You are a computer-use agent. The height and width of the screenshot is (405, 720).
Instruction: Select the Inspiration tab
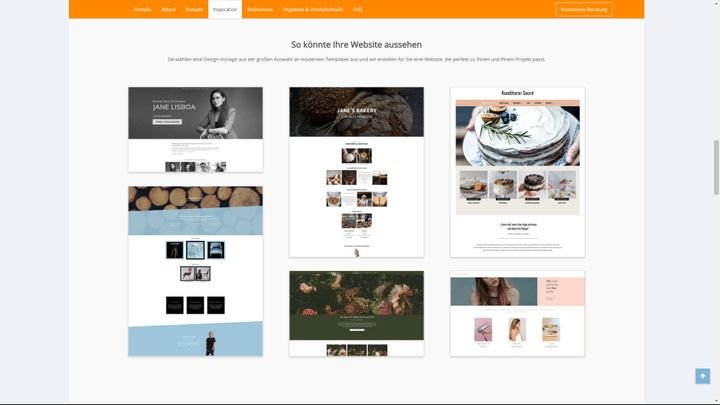pos(225,9)
